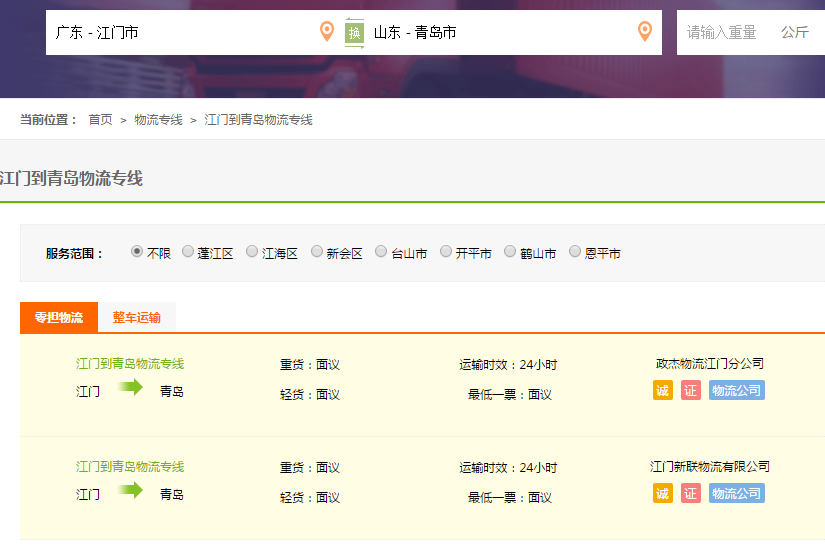Select the 不限 service range option
Viewport: 825px width, 553px height.
(137, 252)
